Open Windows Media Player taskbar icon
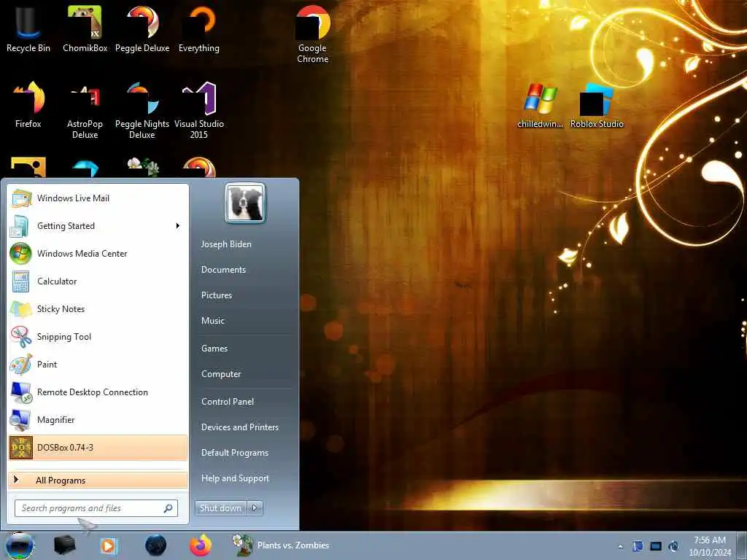This screenshot has height=560, width=747. [109, 545]
